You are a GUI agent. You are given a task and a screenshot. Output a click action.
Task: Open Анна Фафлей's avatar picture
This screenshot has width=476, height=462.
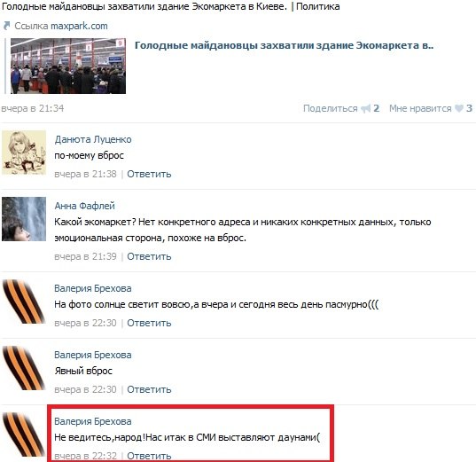pos(24,219)
